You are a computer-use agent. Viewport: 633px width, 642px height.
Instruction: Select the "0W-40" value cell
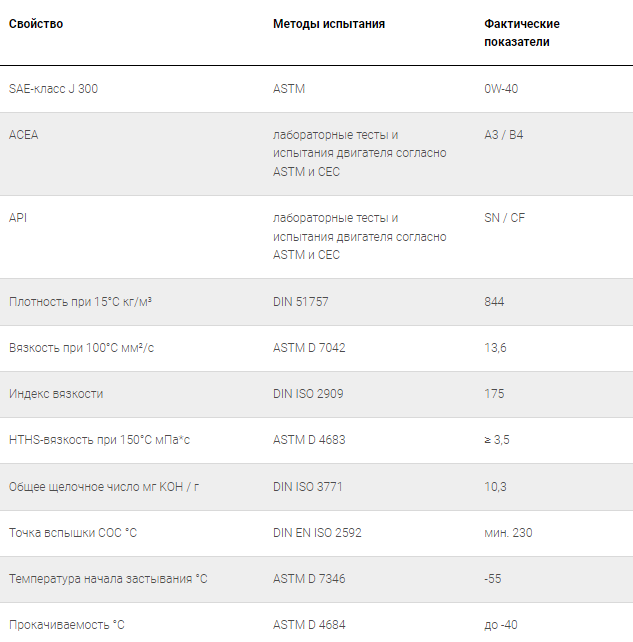tap(501, 89)
